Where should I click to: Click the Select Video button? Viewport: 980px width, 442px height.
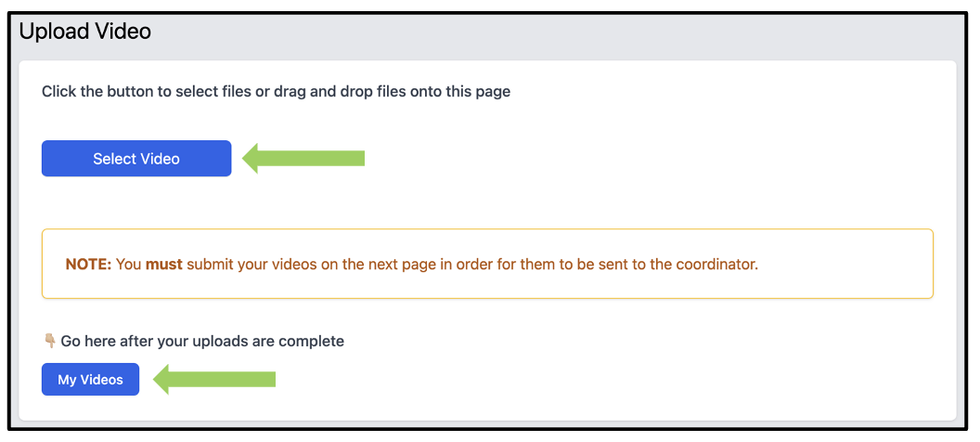(x=136, y=158)
